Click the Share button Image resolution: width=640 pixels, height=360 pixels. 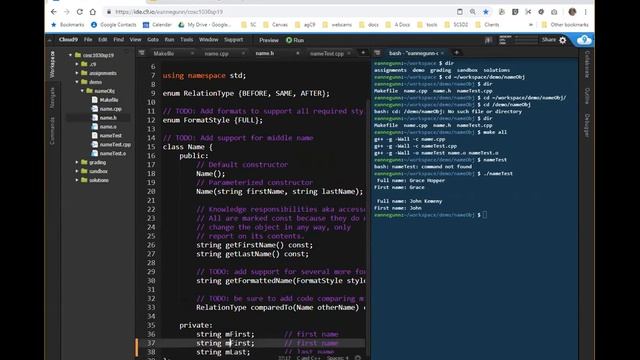point(549,40)
